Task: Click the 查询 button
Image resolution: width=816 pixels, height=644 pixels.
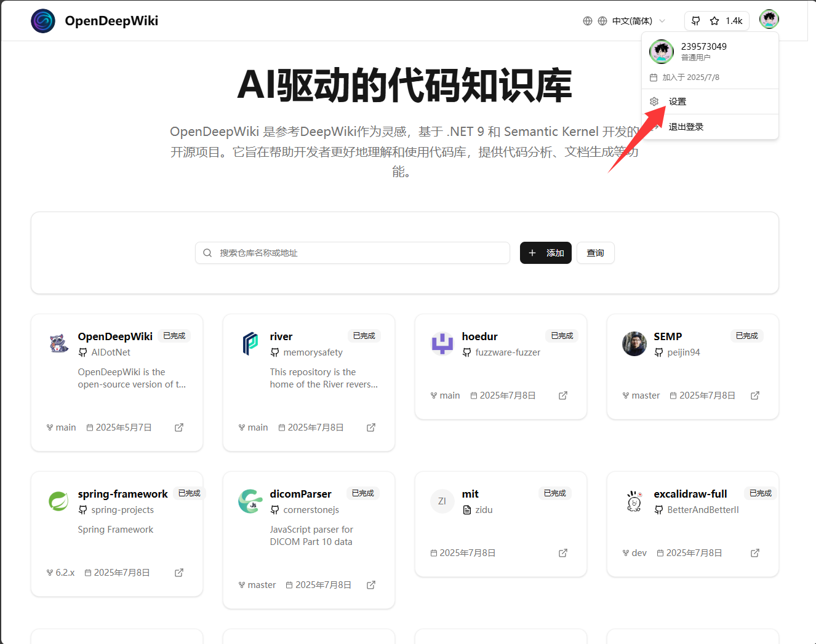Action: coord(595,253)
